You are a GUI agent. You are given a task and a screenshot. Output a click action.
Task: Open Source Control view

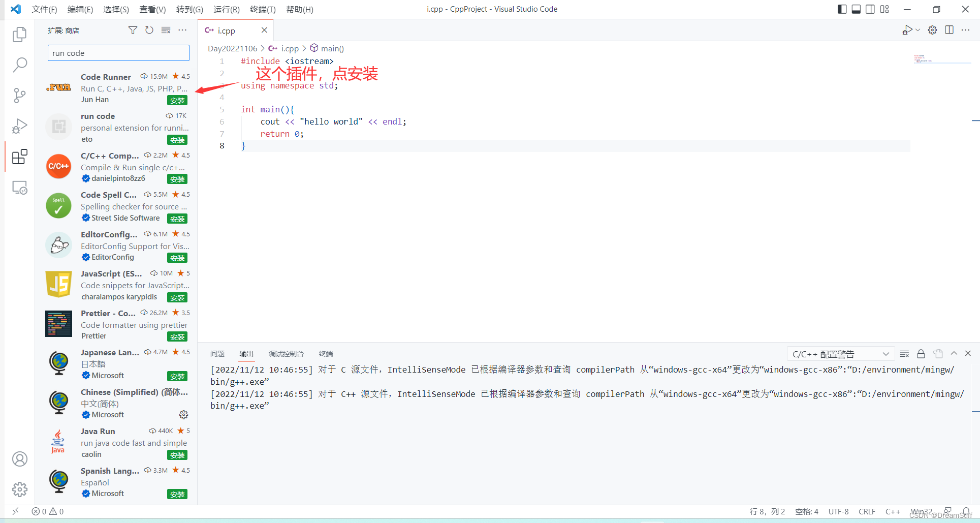(19, 96)
